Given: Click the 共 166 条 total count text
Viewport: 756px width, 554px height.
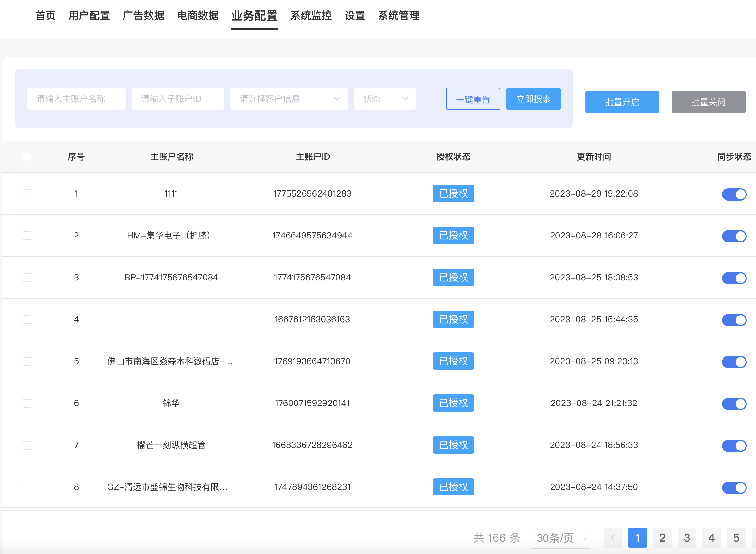Looking at the screenshot, I should click(x=497, y=538).
